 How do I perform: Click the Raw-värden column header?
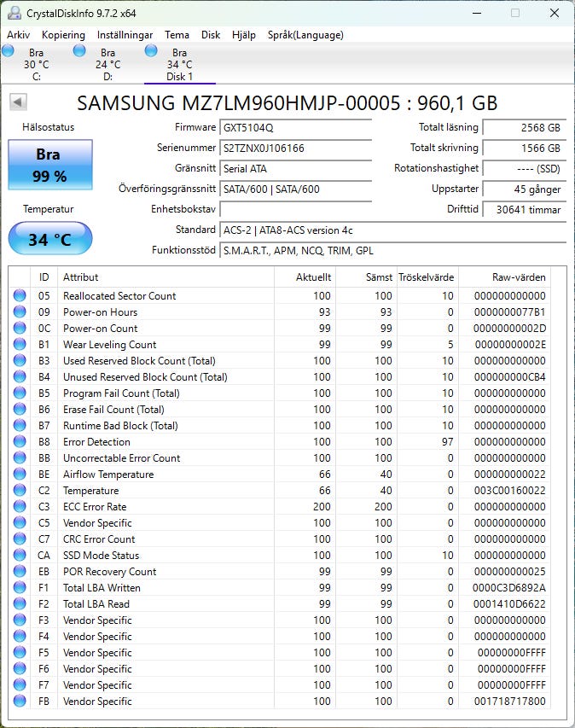pos(518,277)
